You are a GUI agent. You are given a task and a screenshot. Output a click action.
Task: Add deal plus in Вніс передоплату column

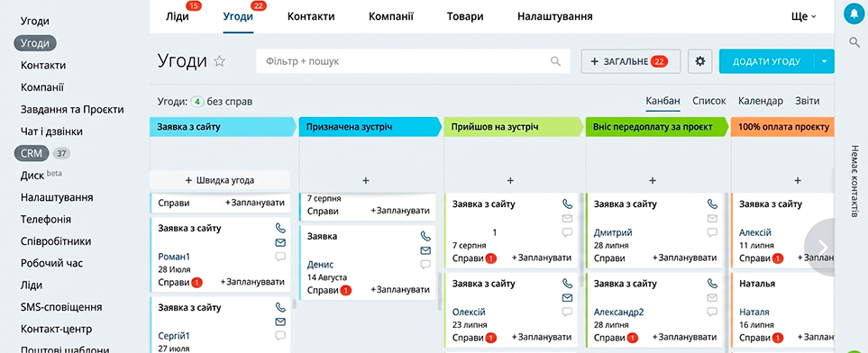(x=653, y=180)
